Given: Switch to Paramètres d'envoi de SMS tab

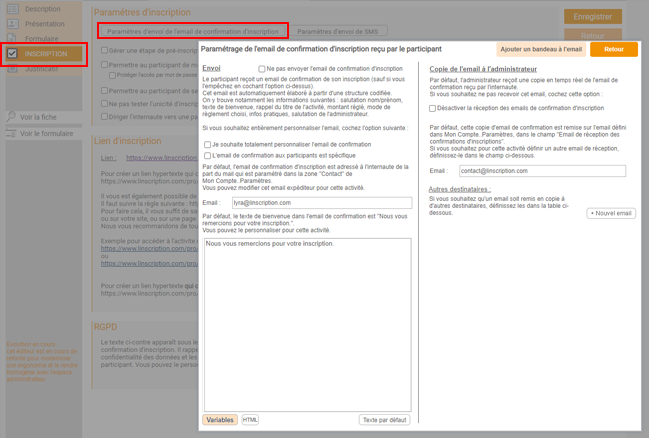Looking at the screenshot, I should pyautogui.click(x=337, y=31).
